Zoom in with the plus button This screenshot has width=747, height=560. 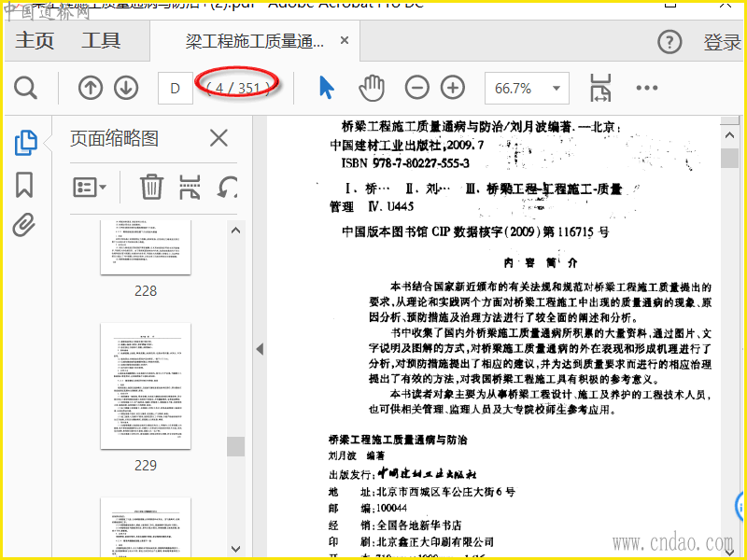[x=453, y=88]
